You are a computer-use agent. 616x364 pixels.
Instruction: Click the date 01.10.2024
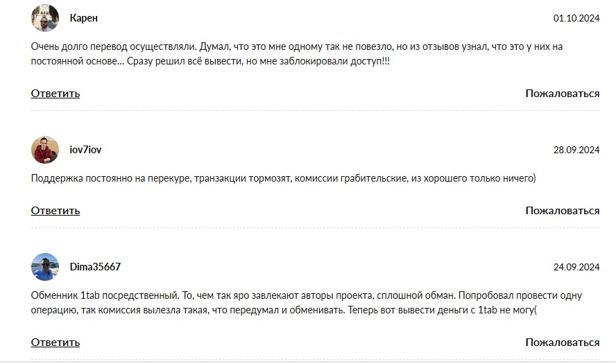[576, 18]
